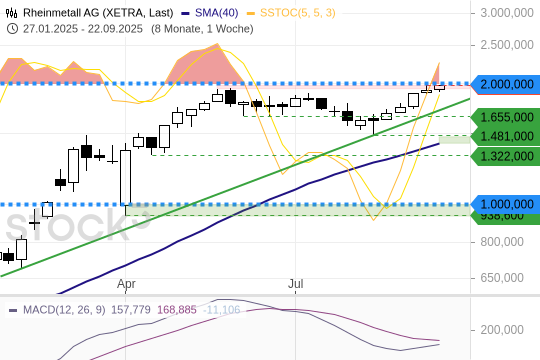Click the 2.500,000 y-axis label
This screenshot has width=540, height=360.
click(x=507, y=45)
